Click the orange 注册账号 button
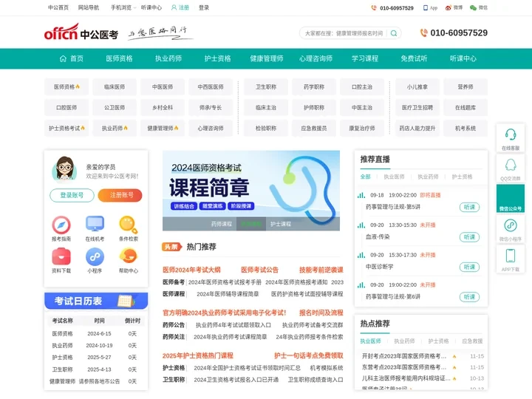This screenshot has width=532, height=399. coord(120,195)
